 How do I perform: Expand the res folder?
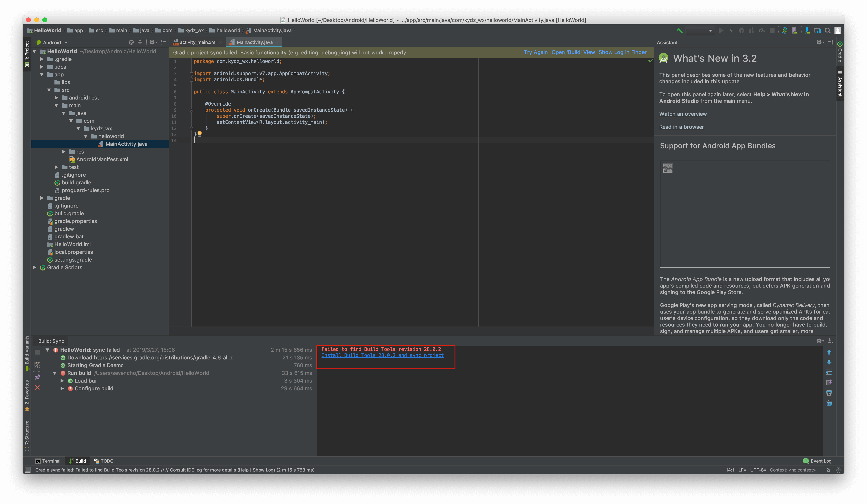point(64,152)
